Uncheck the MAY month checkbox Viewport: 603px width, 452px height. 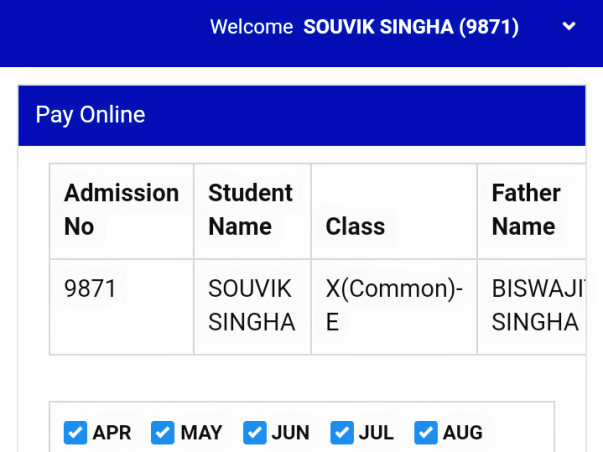pyautogui.click(x=162, y=432)
